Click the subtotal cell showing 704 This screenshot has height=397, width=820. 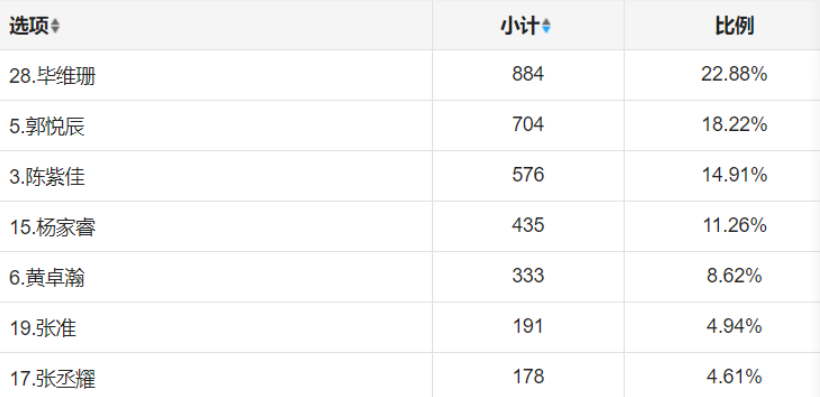[x=528, y=124]
